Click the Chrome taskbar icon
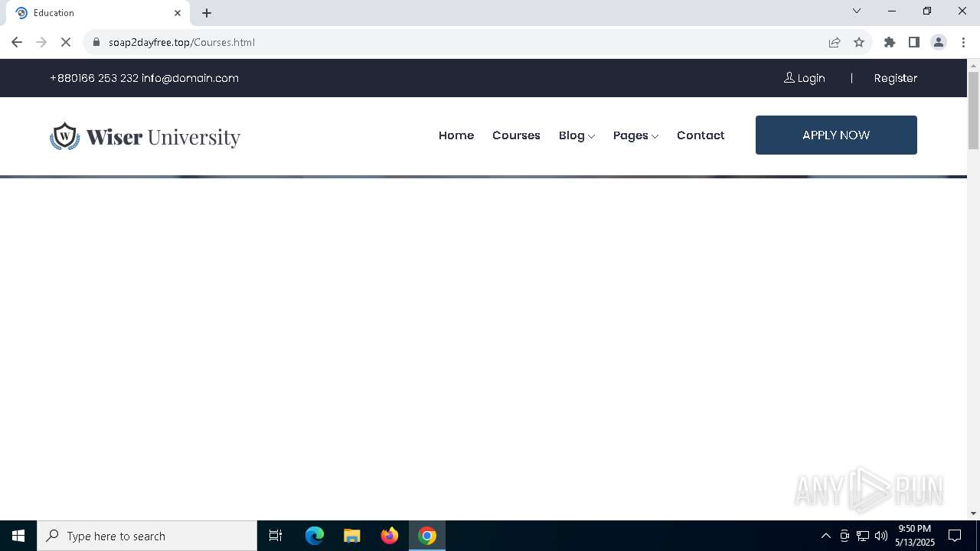Viewport: 980px width, 551px height. pyautogui.click(x=427, y=536)
